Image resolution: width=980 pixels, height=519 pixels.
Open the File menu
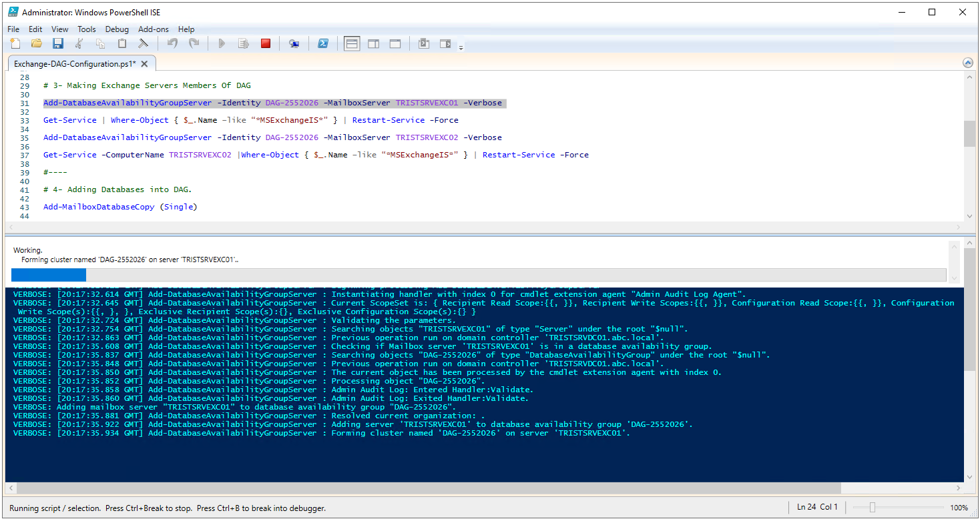(x=13, y=29)
